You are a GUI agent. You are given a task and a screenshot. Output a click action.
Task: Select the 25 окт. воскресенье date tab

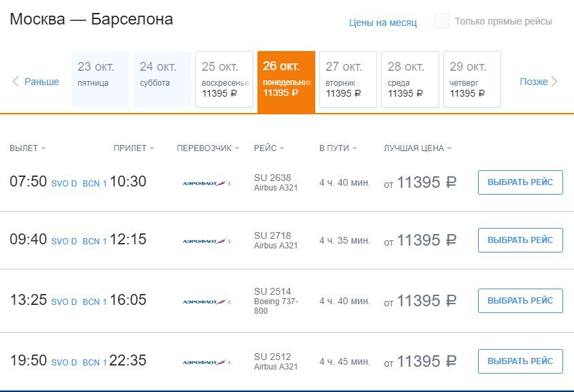coord(224,79)
